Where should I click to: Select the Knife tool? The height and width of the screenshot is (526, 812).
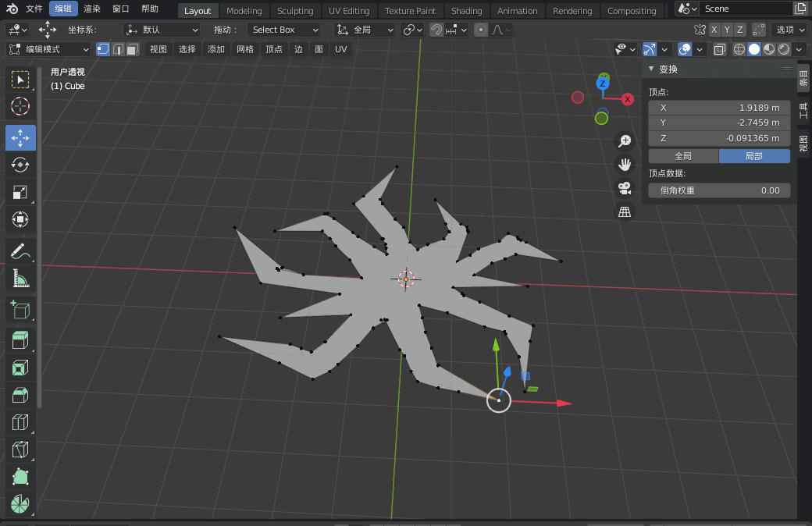20,450
